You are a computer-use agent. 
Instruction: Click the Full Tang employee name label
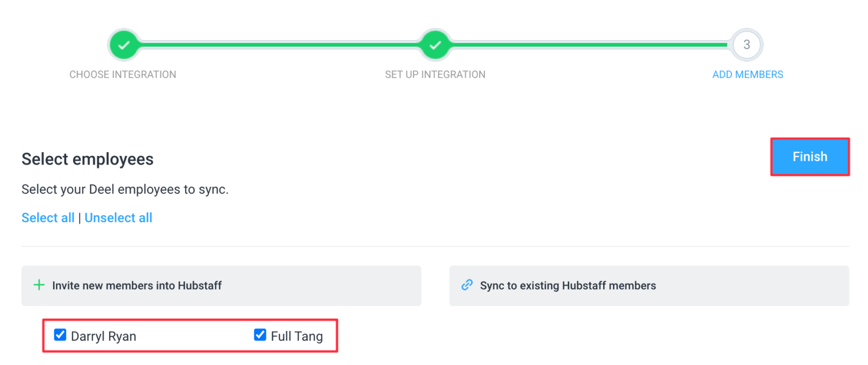(297, 336)
